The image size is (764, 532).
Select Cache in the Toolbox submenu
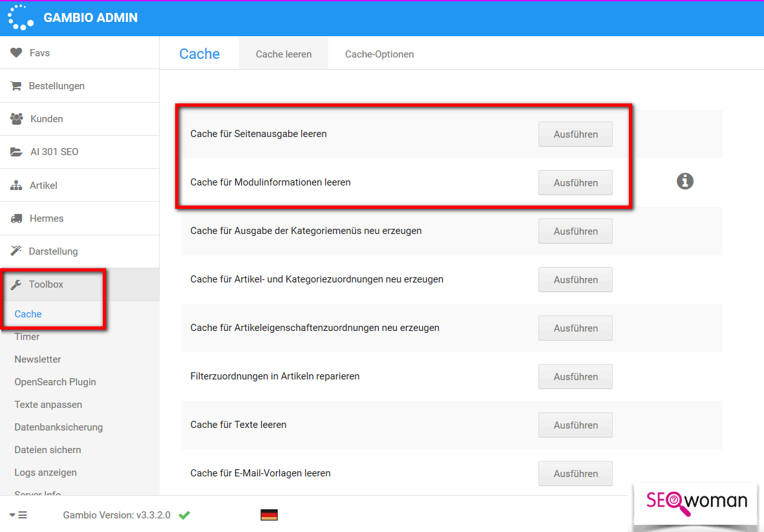tap(28, 314)
